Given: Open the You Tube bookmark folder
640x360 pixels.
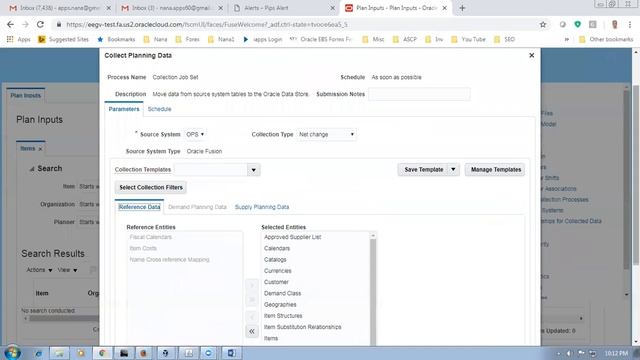Looking at the screenshot, I should [468, 39].
